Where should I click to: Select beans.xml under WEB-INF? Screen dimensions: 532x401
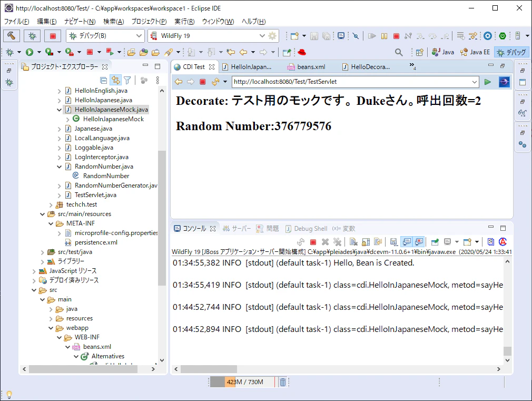(x=97, y=347)
